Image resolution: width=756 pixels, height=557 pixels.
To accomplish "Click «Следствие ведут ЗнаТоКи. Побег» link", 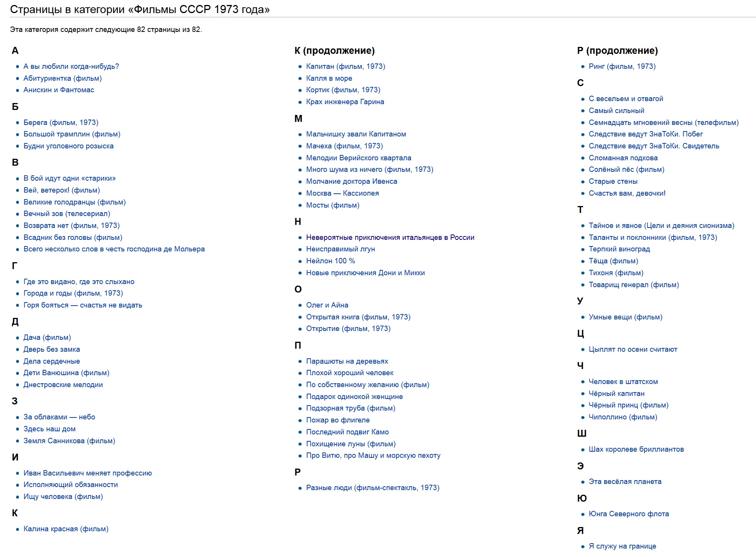I will (646, 134).
